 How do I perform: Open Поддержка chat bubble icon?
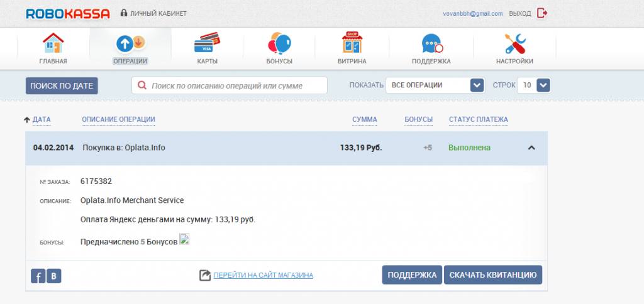[431, 43]
